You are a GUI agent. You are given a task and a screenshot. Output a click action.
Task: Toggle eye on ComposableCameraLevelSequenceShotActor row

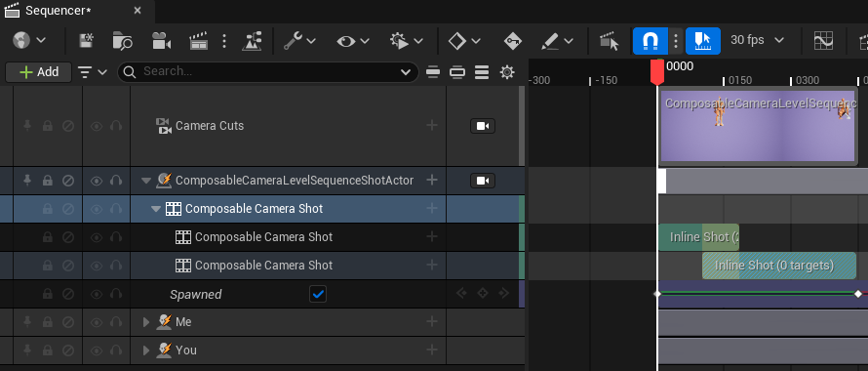click(x=97, y=181)
